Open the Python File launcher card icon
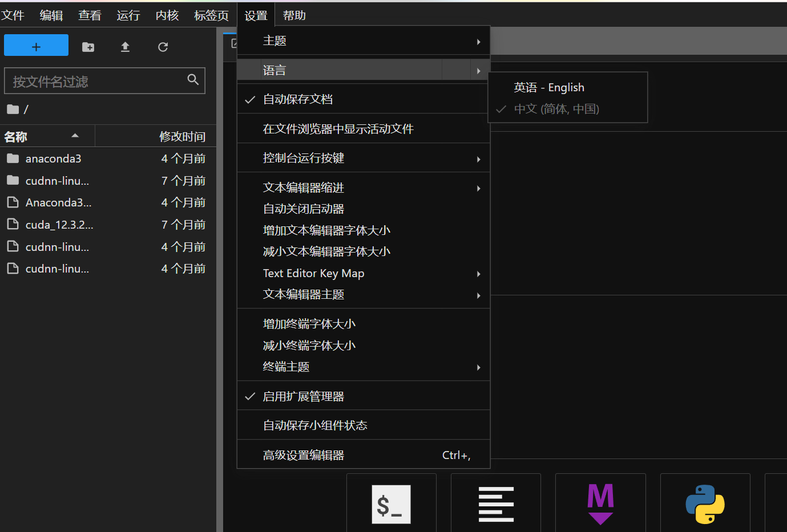The height and width of the screenshot is (532, 787). point(705,504)
